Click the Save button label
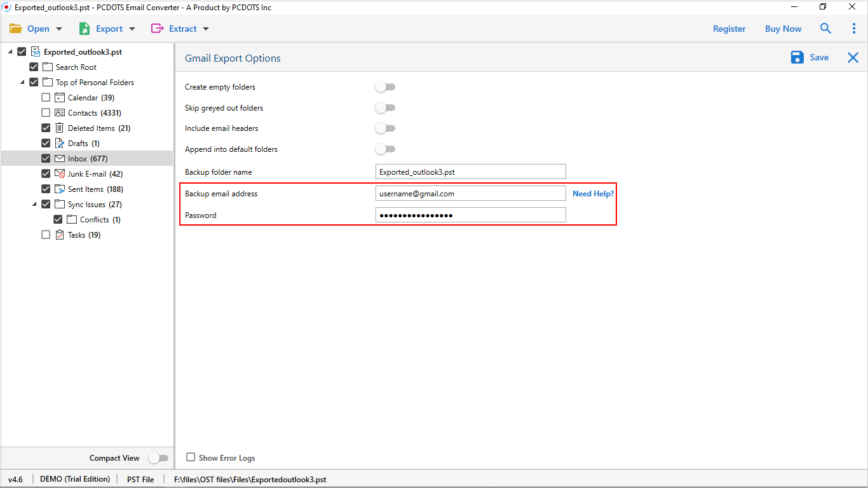This screenshot has width=868, height=488. tap(819, 58)
